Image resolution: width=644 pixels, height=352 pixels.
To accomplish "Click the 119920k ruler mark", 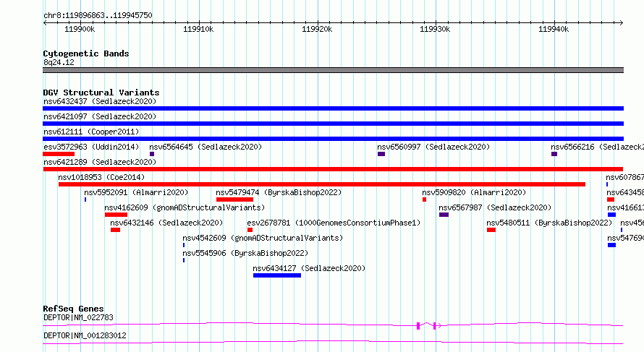I will [317, 29].
